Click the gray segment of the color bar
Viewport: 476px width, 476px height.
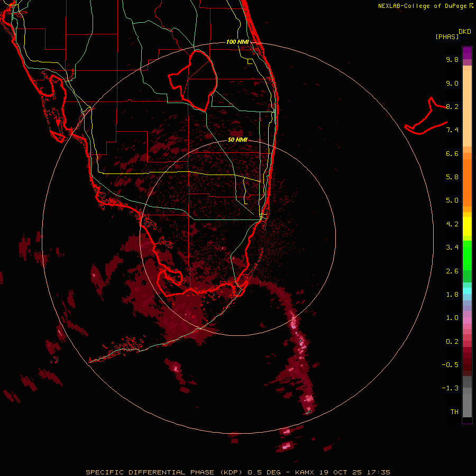pyautogui.click(x=467, y=397)
